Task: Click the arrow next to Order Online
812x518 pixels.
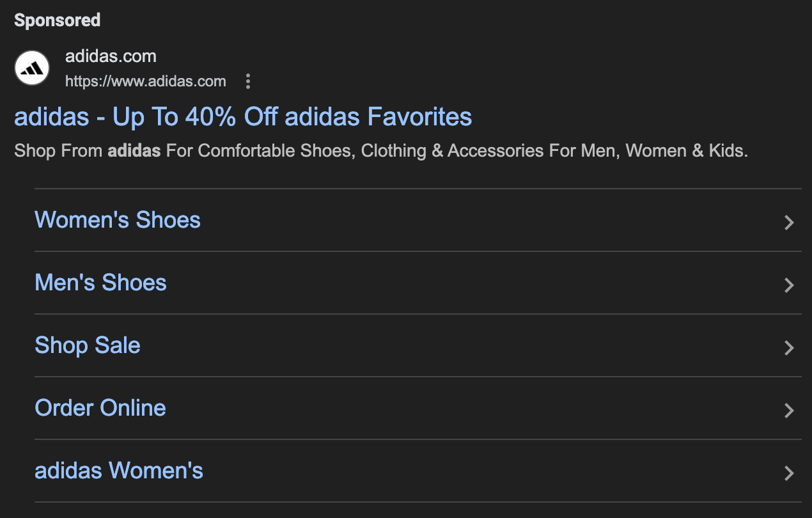Action: 789,410
